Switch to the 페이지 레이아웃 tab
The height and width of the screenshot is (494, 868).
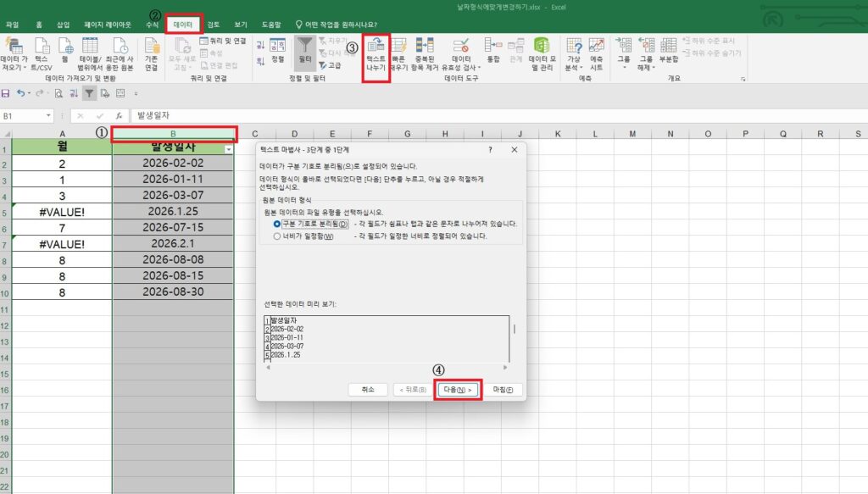click(x=108, y=25)
